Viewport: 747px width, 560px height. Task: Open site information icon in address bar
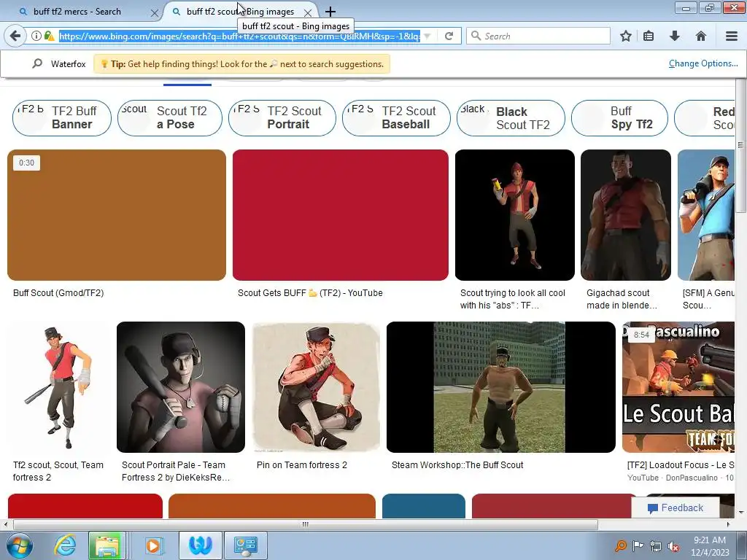(36, 36)
